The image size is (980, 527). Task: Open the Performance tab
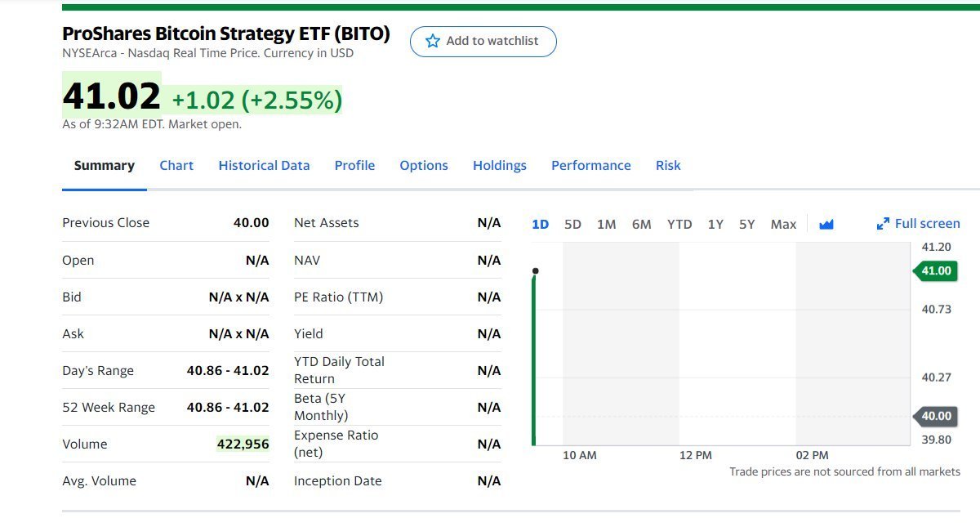click(591, 165)
